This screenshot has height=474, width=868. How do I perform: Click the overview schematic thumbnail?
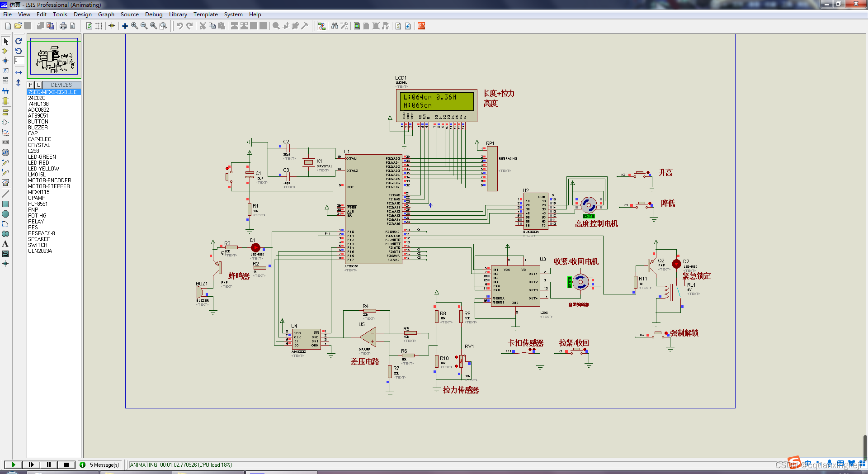coord(54,57)
